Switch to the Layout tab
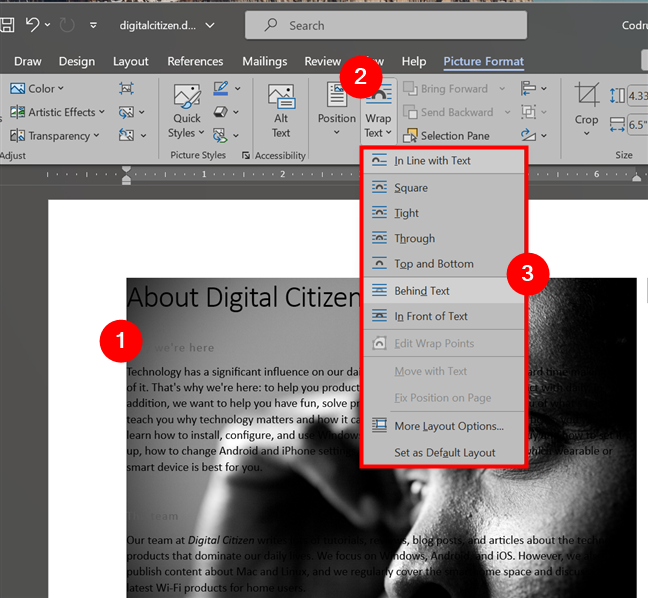The width and height of the screenshot is (648, 598). (x=131, y=62)
